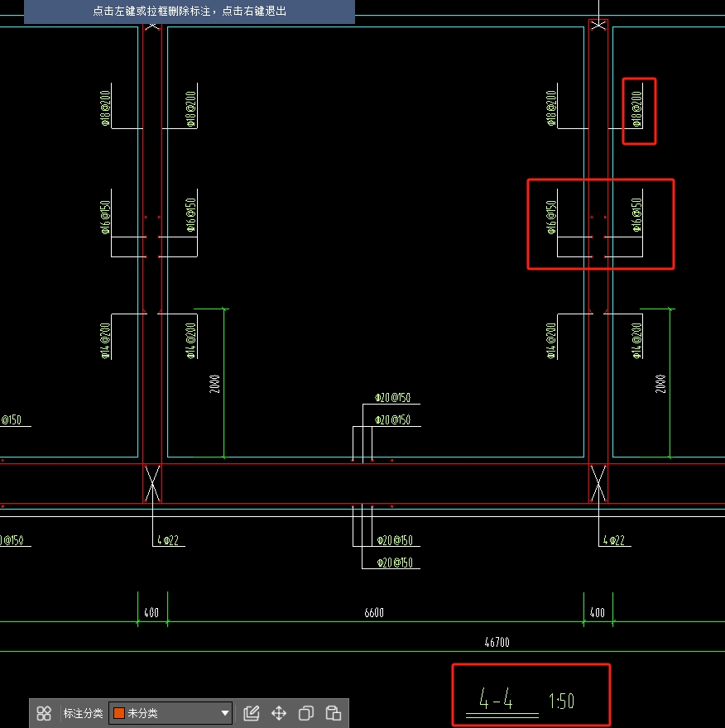The image size is (725, 728).
Task: Click the edit annotation pencil icon
Action: pos(252,713)
